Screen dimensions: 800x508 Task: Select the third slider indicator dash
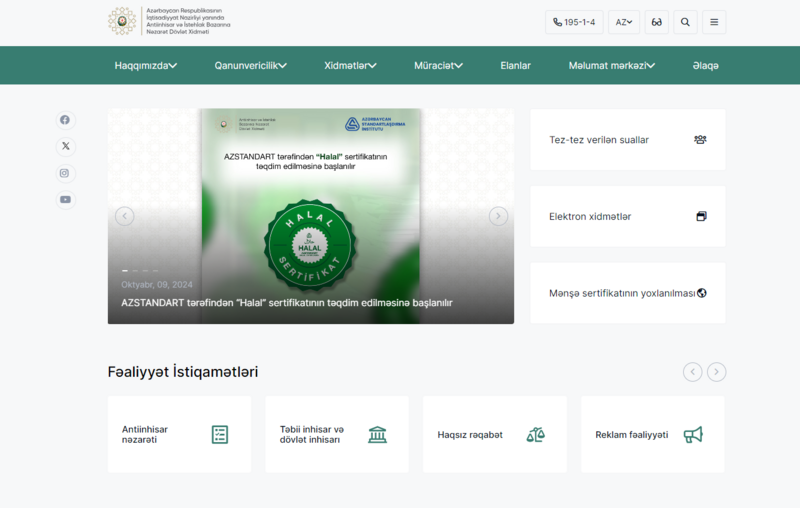point(145,271)
